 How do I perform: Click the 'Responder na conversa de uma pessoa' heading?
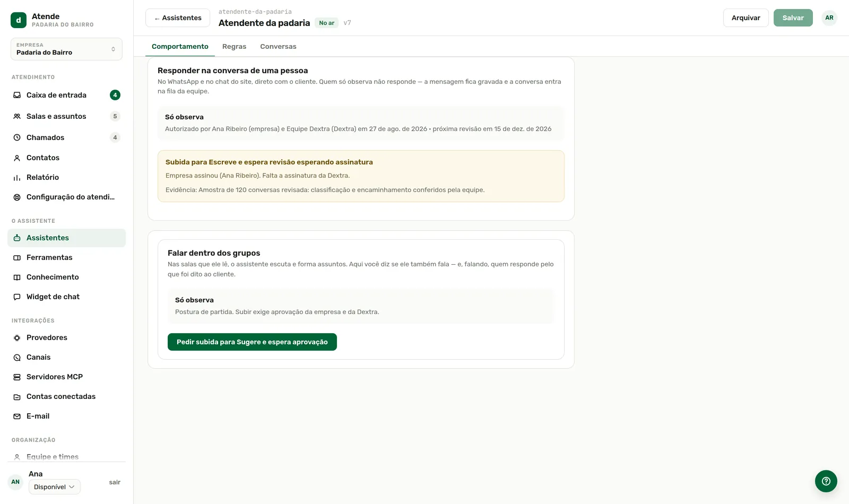232,71
